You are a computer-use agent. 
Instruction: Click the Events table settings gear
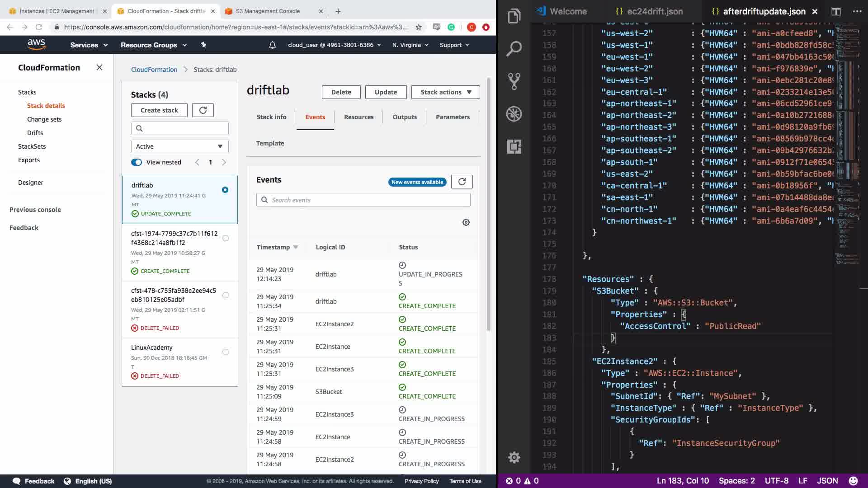[466, 222]
